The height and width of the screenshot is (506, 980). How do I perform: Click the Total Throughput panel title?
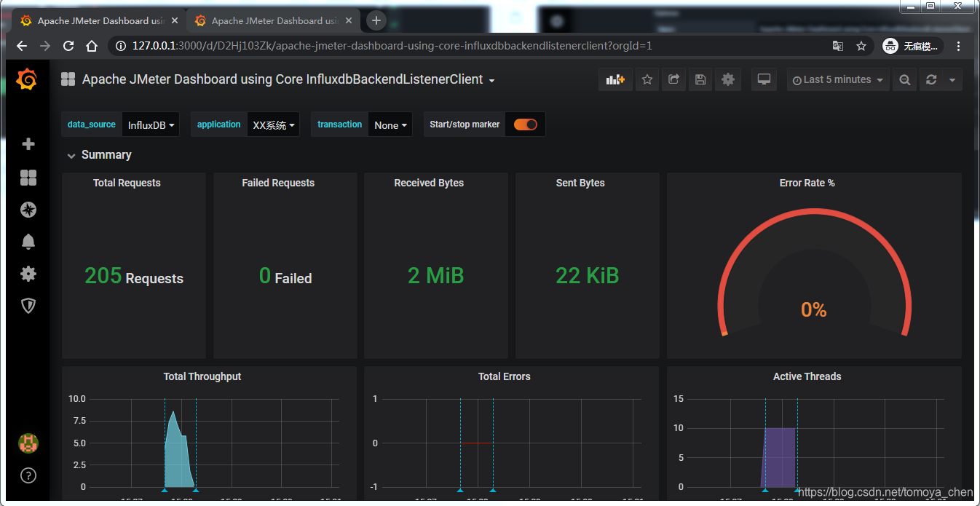[202, 376]
